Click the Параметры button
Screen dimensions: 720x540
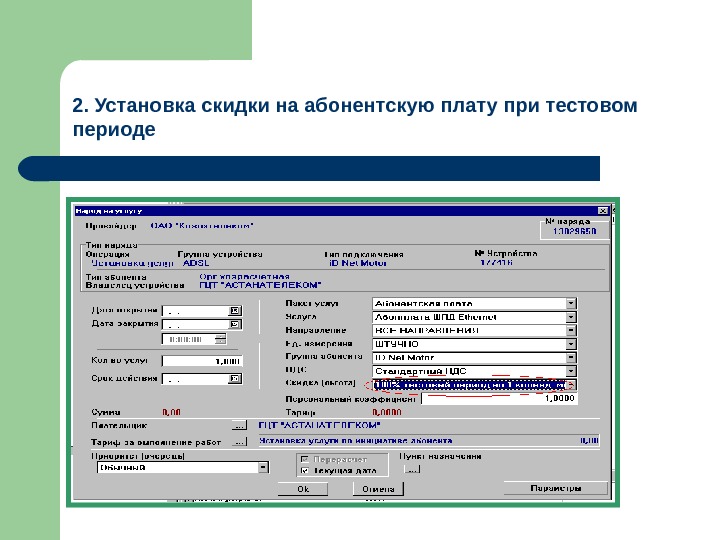[556, 488]
